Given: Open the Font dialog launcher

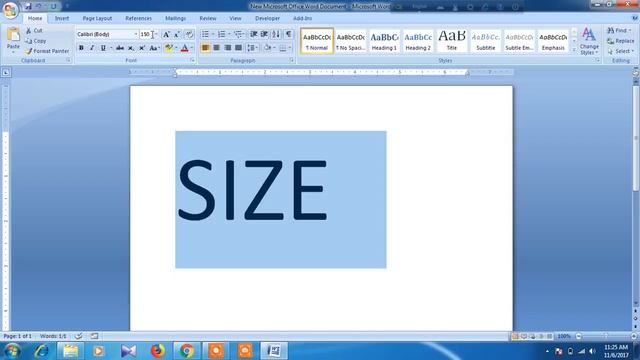Looking at the screenshot, I should pyautogui.click(x=192, y=60).
